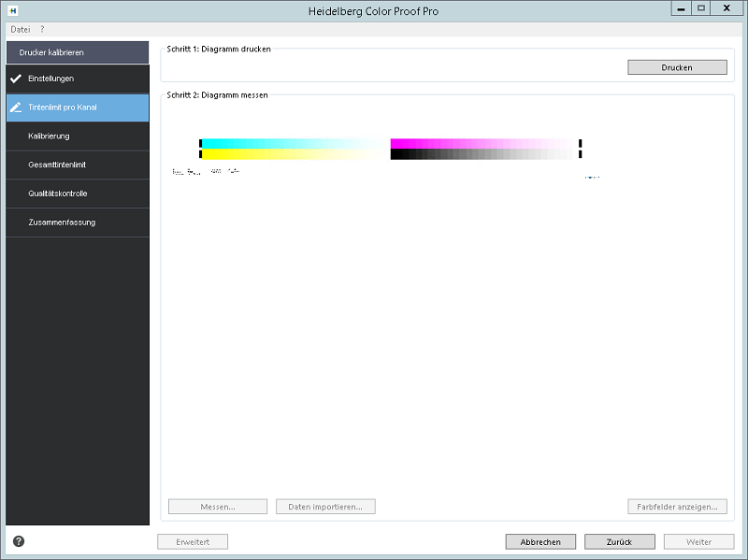
Task: Open the ? help menu
Action: pyautogui.click(x=42, y=29)
